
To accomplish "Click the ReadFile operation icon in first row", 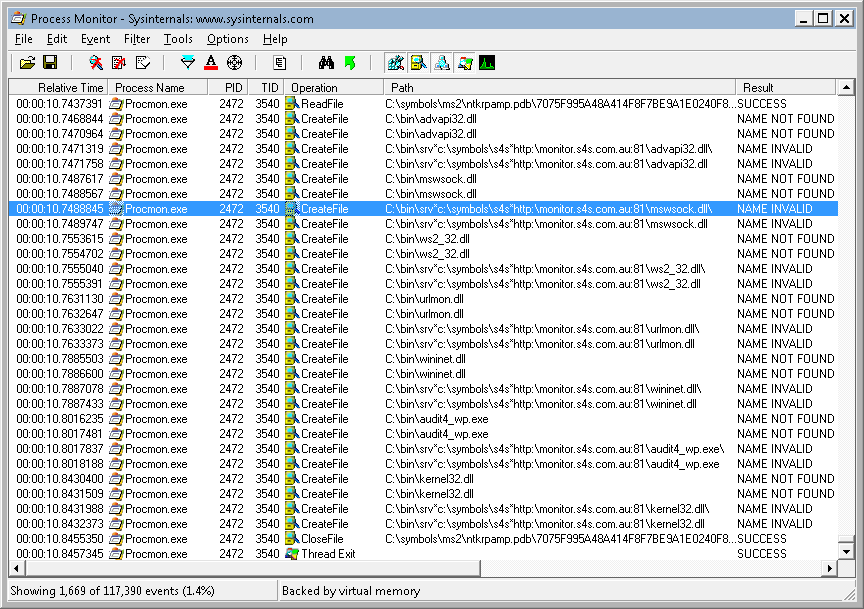I will [x=292, y=104].
